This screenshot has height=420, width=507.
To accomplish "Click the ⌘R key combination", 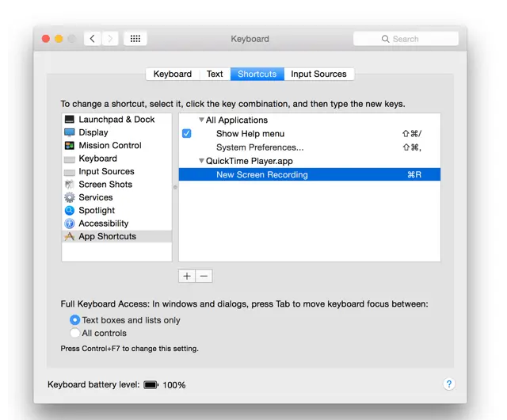I will click(x=414, y=174).
